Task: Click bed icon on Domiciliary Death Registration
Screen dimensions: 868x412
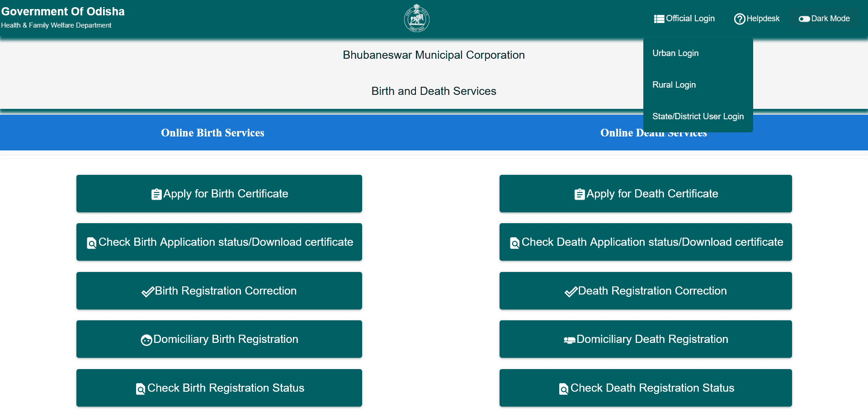Action: 569,340
